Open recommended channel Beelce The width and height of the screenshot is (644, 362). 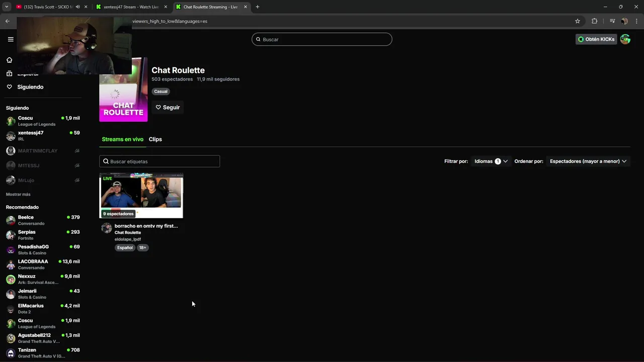pyautogui.click(x=43, y=220)
